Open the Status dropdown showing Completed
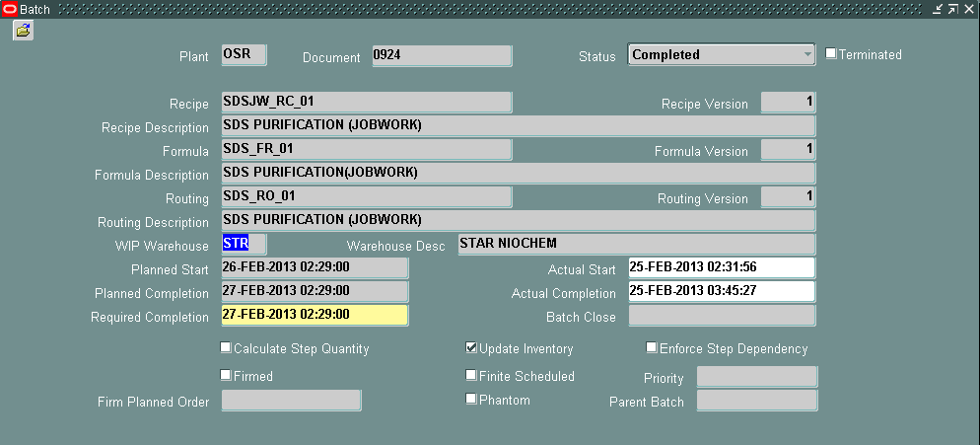980x445 pixels. tap(722, 54)
